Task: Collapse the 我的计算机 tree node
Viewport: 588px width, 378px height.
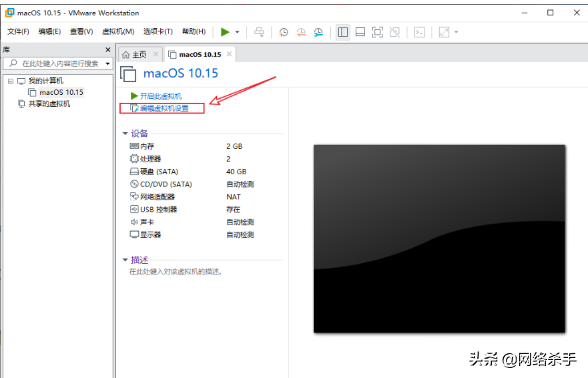Action: point(11,81)
